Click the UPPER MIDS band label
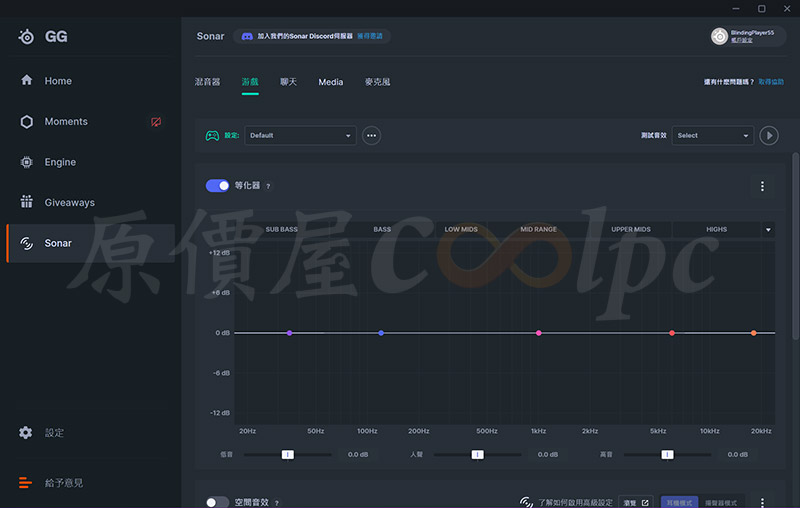 pos(631,230)
